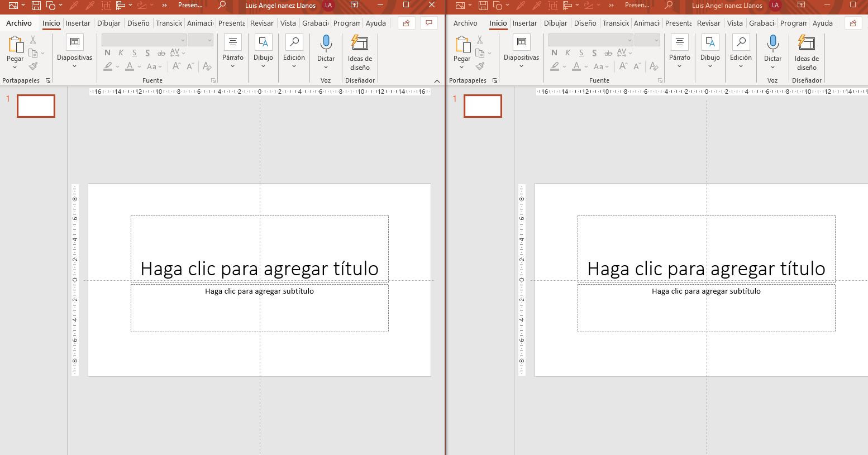Viewport: 868px width, 455px height.
Task: Switch to Insertar tab in left window
Action: (78, 23)
